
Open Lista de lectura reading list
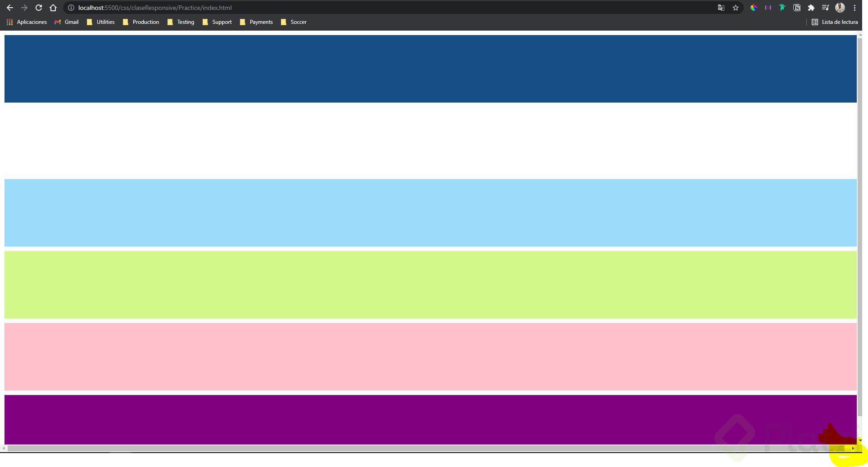click(835, 22)
